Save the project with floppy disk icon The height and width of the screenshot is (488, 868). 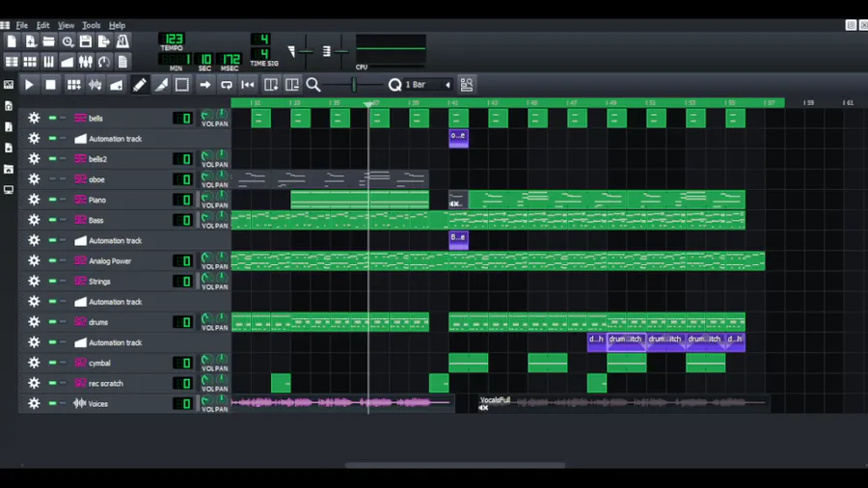pyautogui.click(x=86, y=41)
